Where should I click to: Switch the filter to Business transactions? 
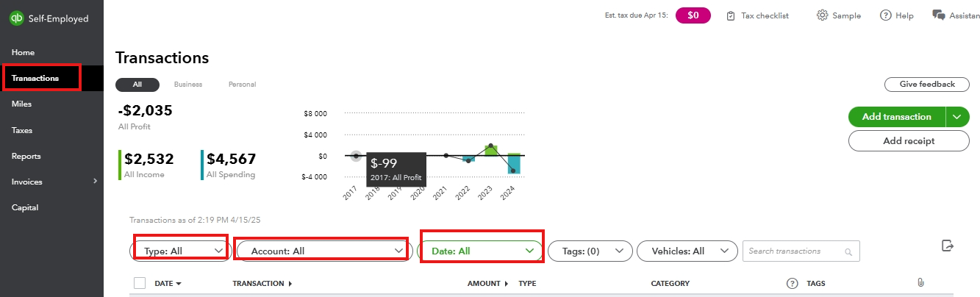click(x=188, y=85)
